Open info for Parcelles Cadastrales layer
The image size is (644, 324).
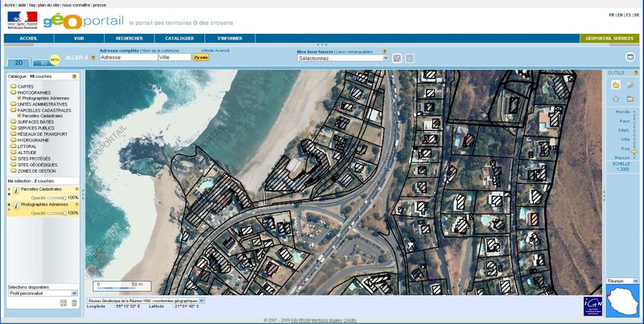click(16, 190)
